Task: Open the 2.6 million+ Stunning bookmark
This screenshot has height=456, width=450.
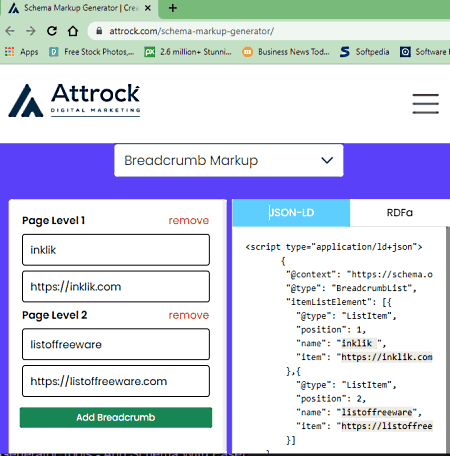Action: 188,52
